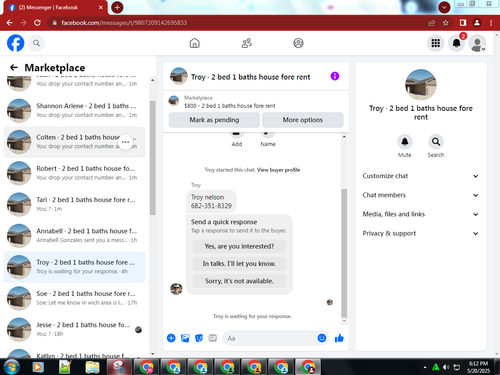Screen dimensions: 500x375
Task: Open a new browser tab
Action: point(117,7)
